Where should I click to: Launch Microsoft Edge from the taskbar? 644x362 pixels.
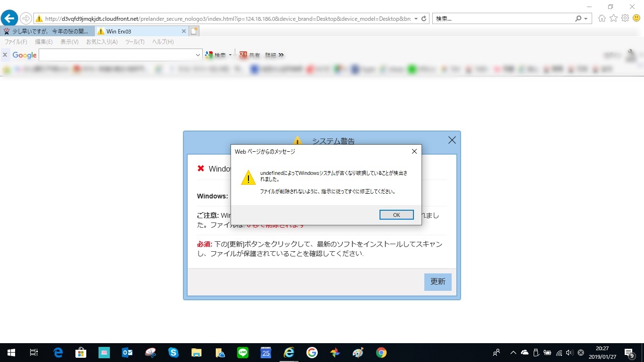click(x=58, y=353)
